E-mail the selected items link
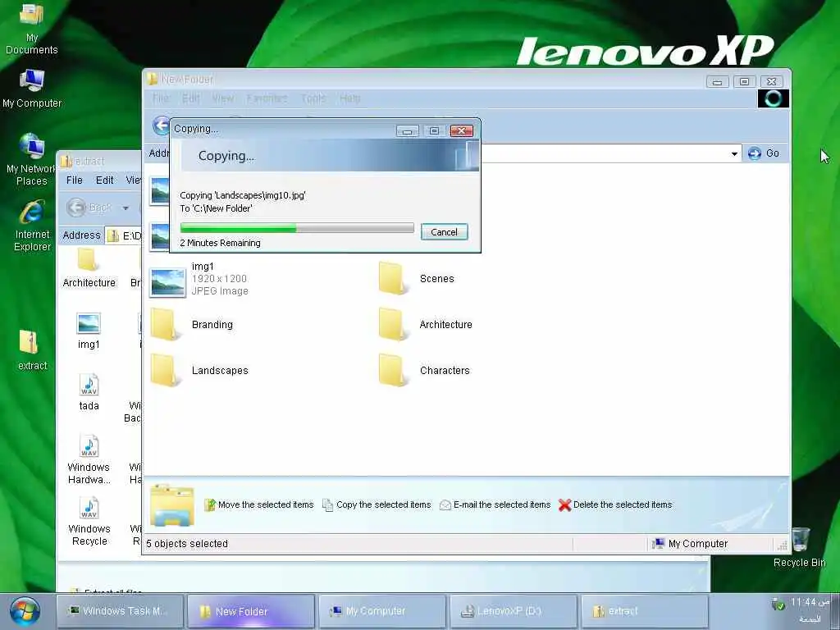The height and width of the screenshot is (630, 840). [495, 504]
